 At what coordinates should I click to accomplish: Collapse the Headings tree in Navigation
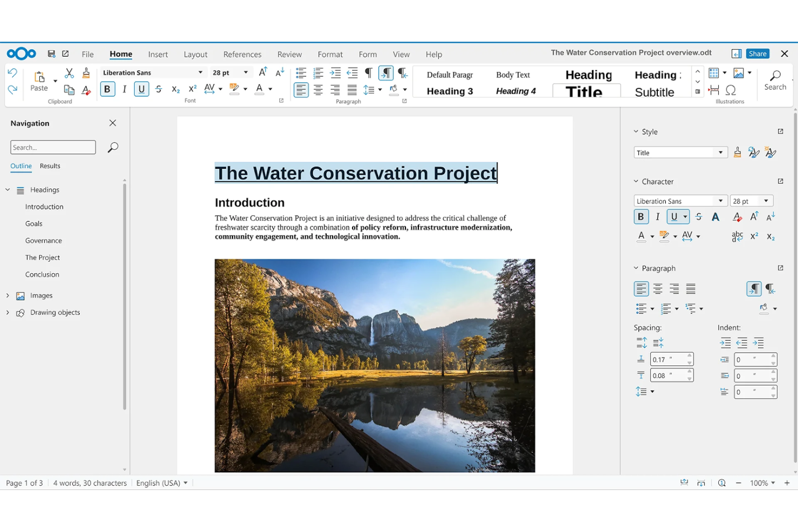click(8, 189)
